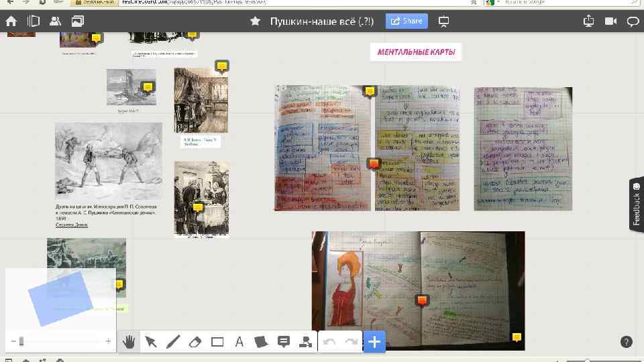This screenshot has width=644, height=362.
Task: Zoom in with the plus button
Action: click(108, 341)
